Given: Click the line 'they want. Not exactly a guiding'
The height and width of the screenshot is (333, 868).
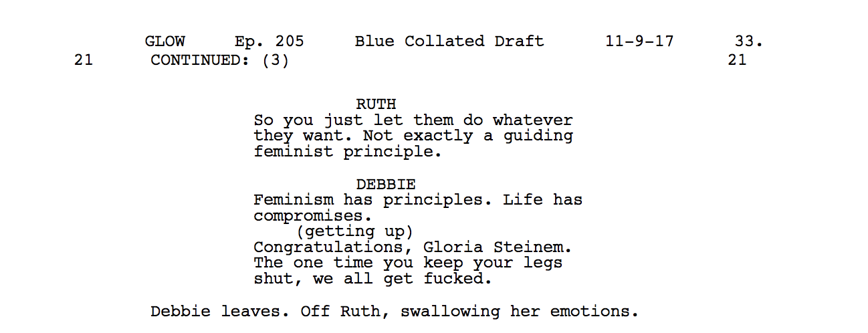Looking at the screenshot, I should (x=413, y=136).
